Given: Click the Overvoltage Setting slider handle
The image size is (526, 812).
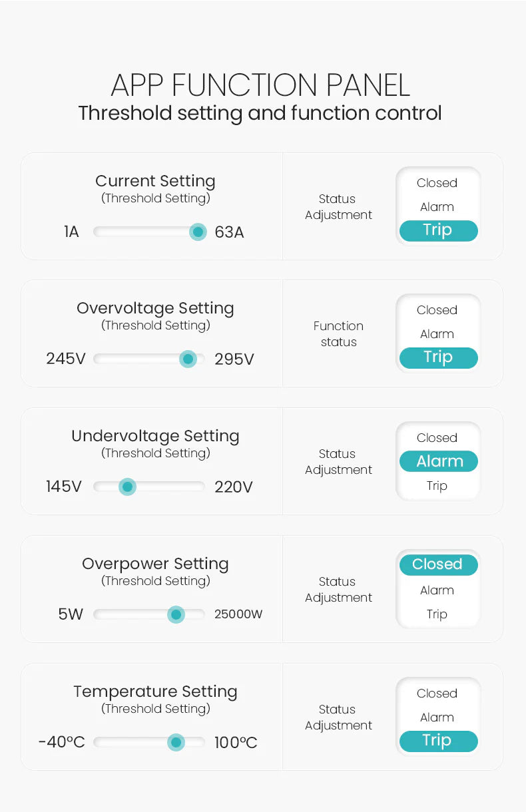Looking at the screenshot, I should (x=188, y=359).
